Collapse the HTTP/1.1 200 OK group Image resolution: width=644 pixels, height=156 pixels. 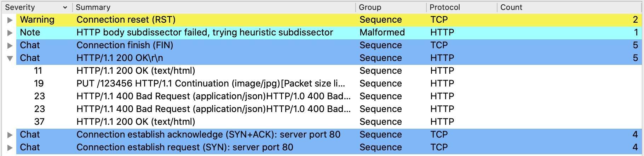pos(10,58)
